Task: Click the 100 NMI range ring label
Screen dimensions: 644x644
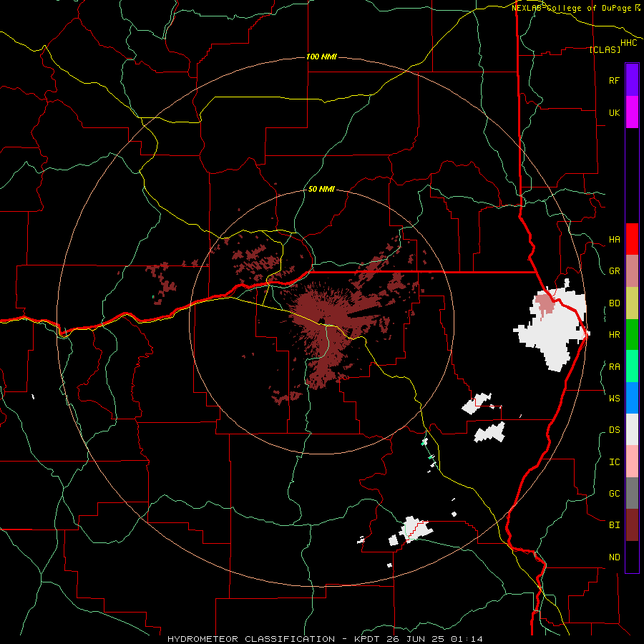Action: click(x=321, y=57)
